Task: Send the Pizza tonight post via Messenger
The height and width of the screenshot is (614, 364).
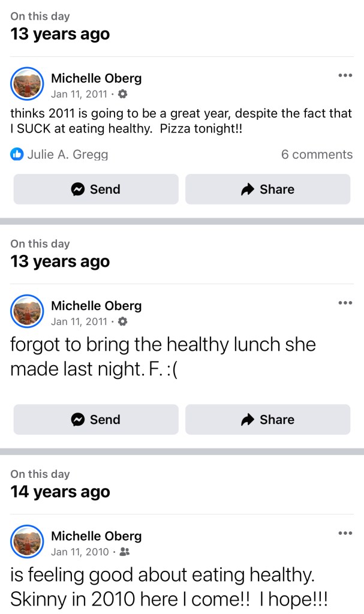Action: [96, 189]
